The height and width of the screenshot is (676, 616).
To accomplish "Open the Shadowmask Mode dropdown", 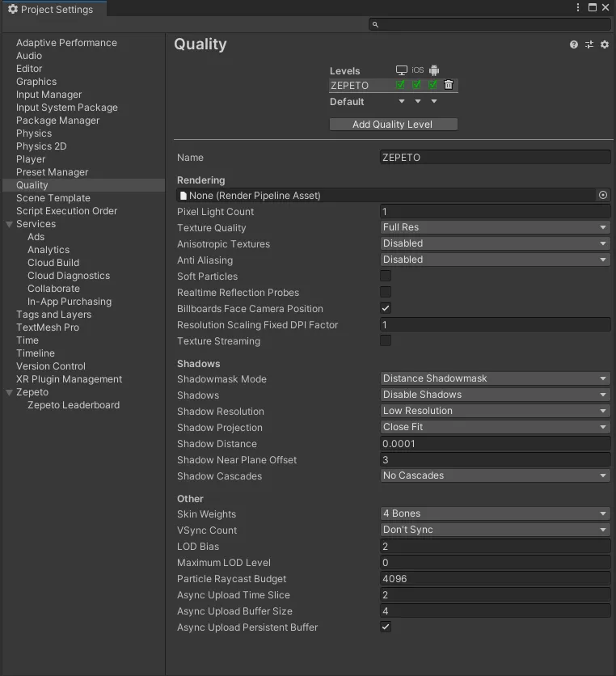I will pyautogui.click(x=495, y=378).
